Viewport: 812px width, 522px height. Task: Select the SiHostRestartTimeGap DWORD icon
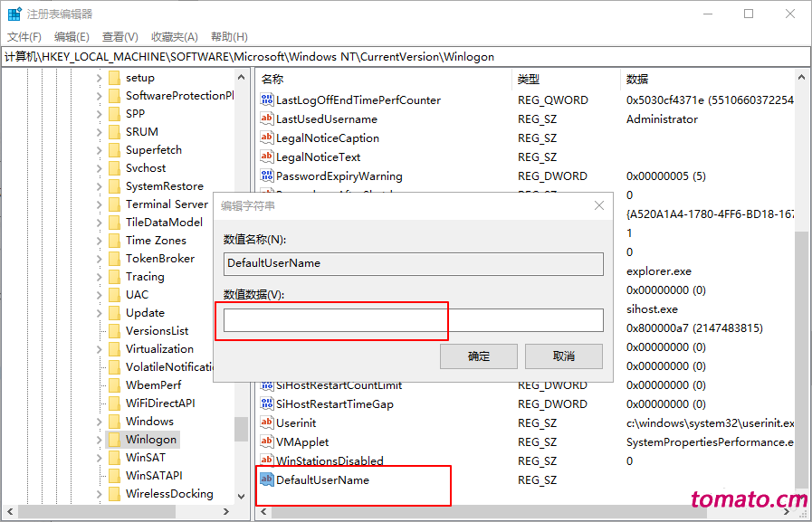267,403
